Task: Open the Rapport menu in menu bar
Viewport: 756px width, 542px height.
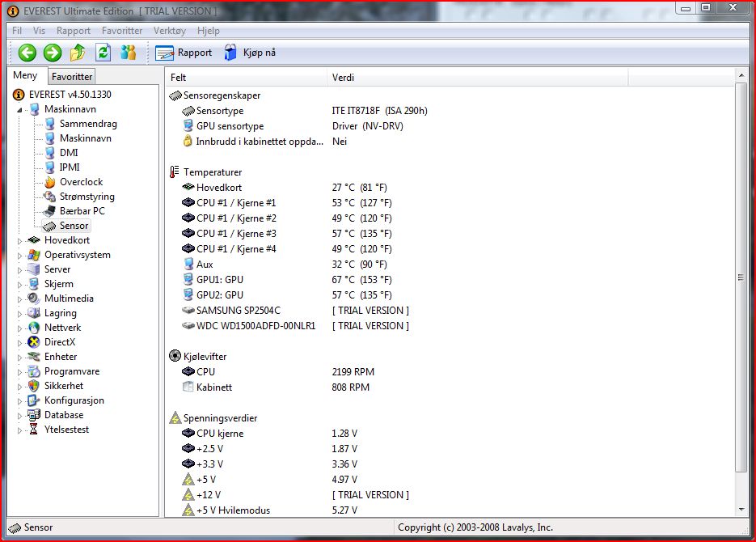Action: pos(74,31)
